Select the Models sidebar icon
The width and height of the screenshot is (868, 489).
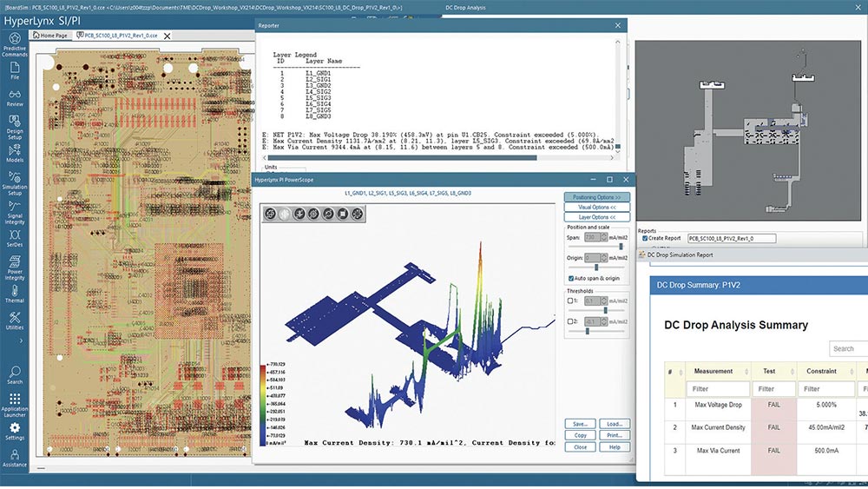click(x=15, y=154)
